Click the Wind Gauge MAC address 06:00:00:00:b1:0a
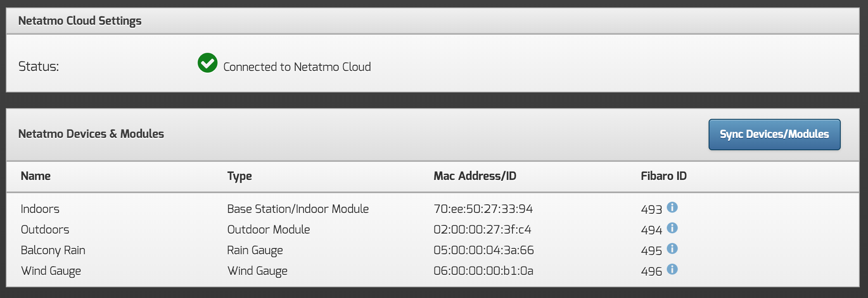This screenshot has width=868, height=298. 483,271
